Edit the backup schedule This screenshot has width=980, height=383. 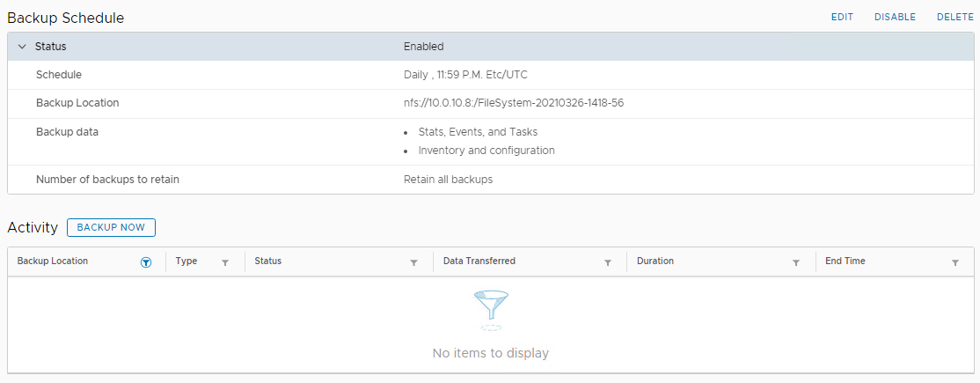tap(842, 17)
